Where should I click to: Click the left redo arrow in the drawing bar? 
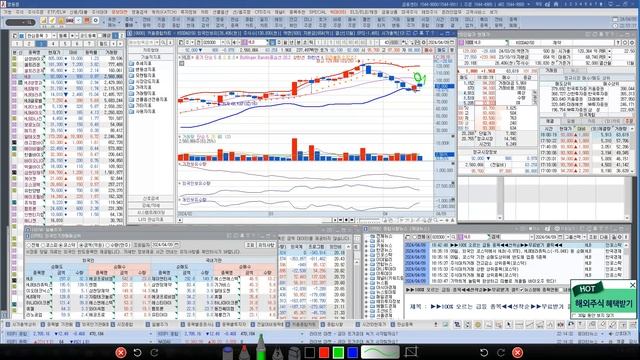154,352
